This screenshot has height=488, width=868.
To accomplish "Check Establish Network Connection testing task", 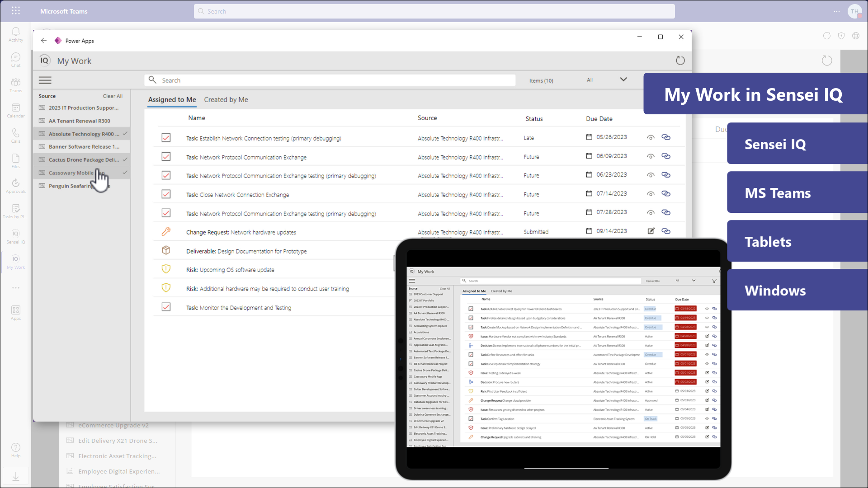I will (x=166, y=138).
